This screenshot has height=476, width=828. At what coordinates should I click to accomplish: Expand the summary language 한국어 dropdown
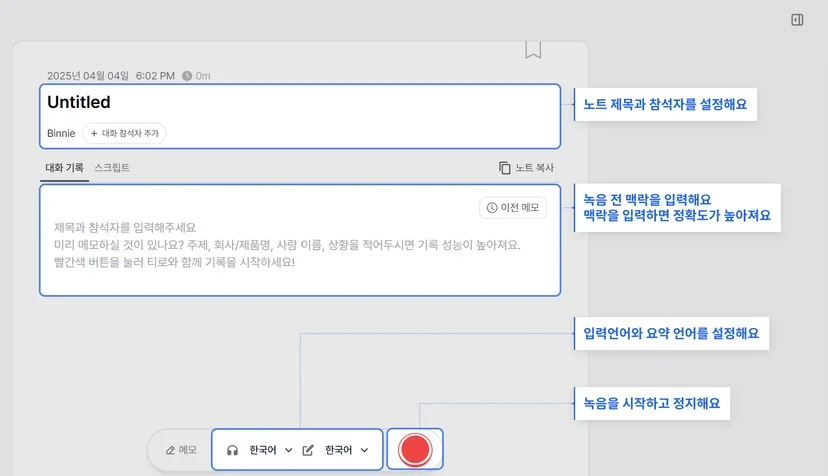[346, 450]
